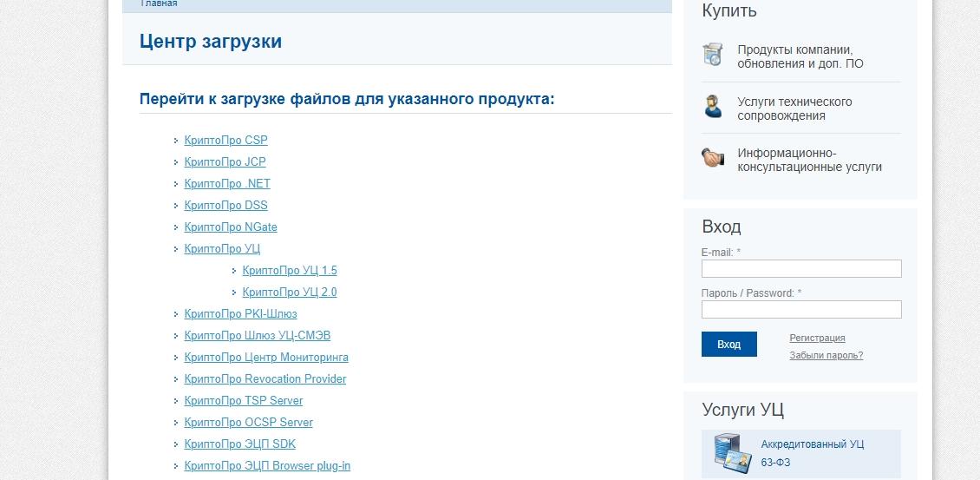Click the technical support person icon
Screen dimensions: 980x480
[713, 107]
